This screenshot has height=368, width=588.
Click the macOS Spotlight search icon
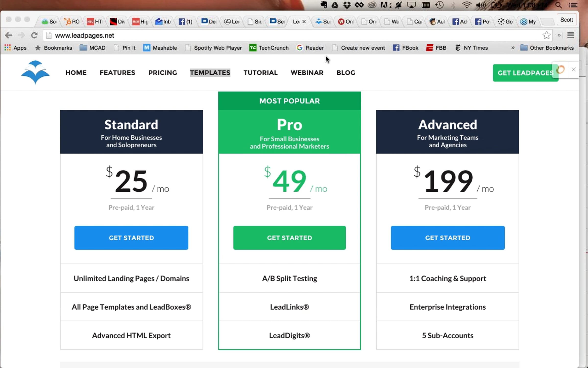coord(558,5)
